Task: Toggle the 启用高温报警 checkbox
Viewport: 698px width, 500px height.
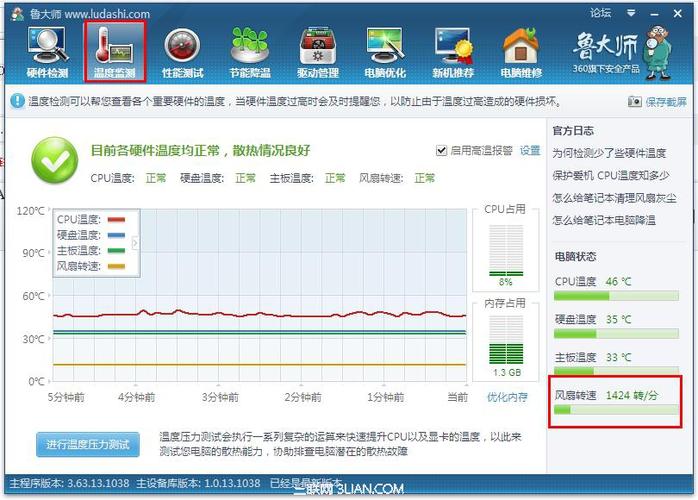Action: pos(441,150)
